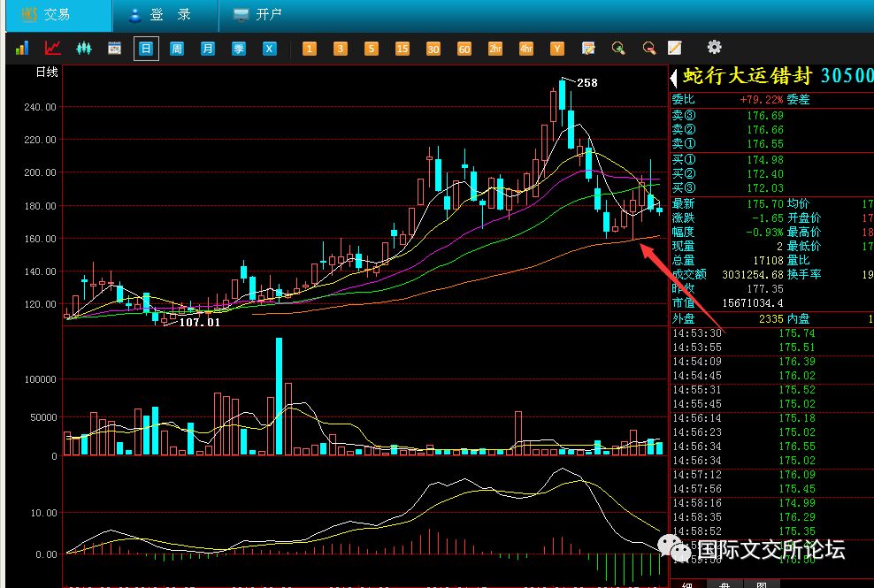Select the 4hr chart button

(x=525, y=49)
